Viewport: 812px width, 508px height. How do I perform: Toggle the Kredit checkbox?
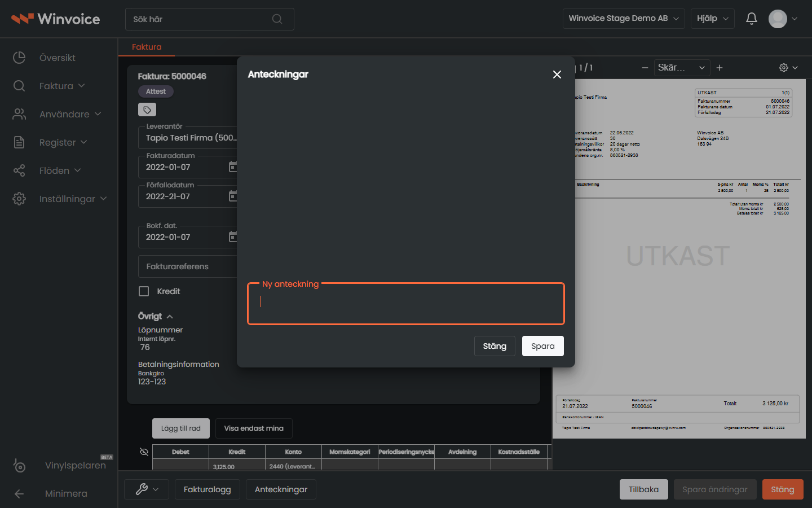144,291
